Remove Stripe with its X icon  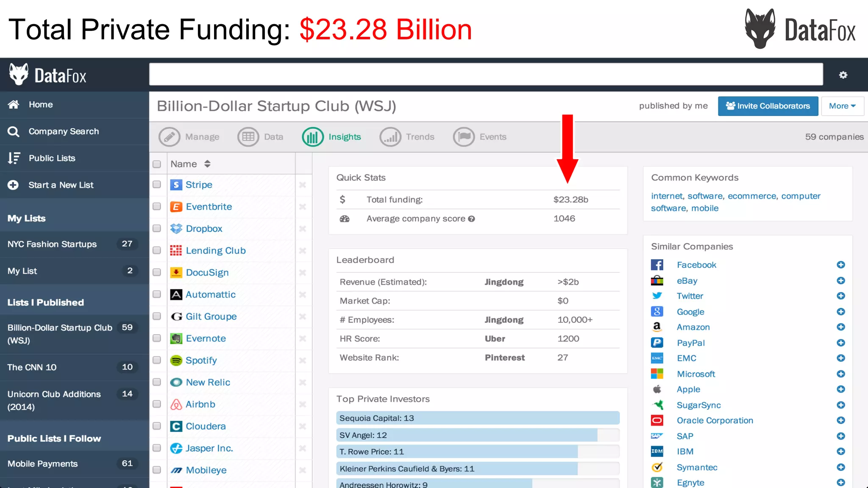point(303,185)
